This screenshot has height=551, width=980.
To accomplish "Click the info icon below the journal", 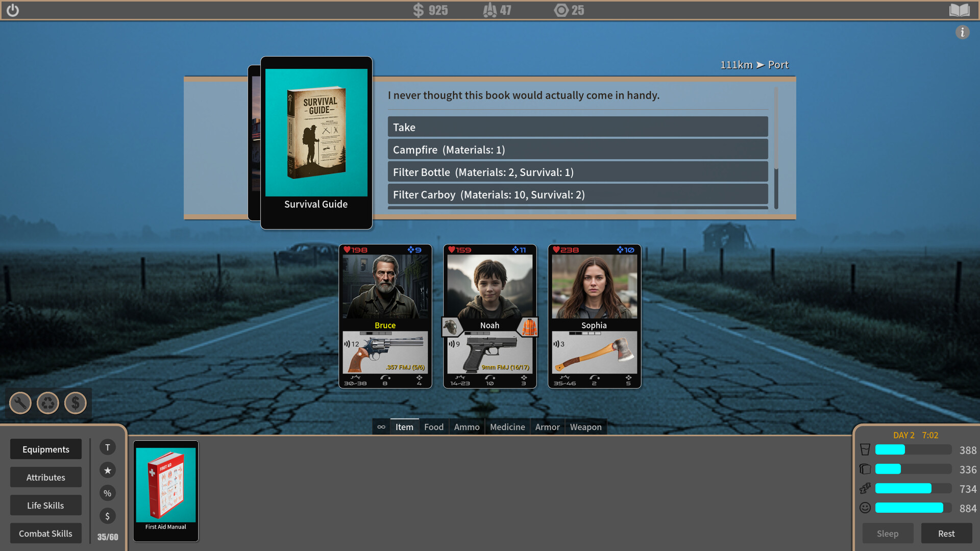I will (963, 32).
